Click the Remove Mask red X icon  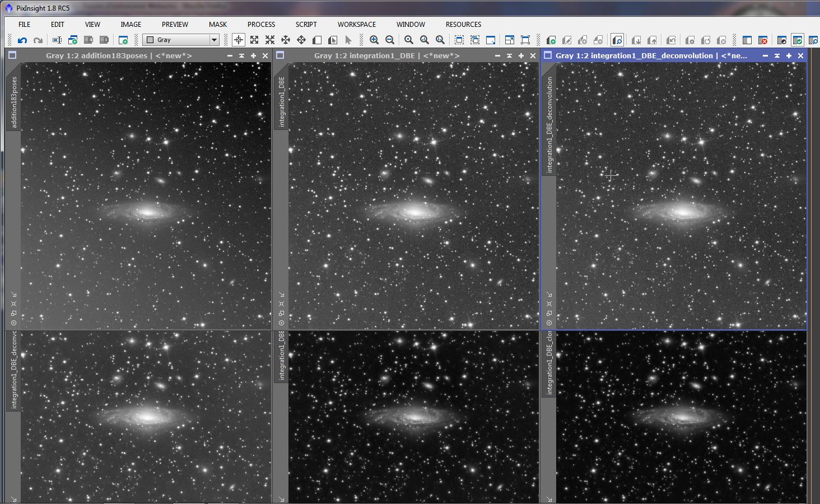point(763,40)
